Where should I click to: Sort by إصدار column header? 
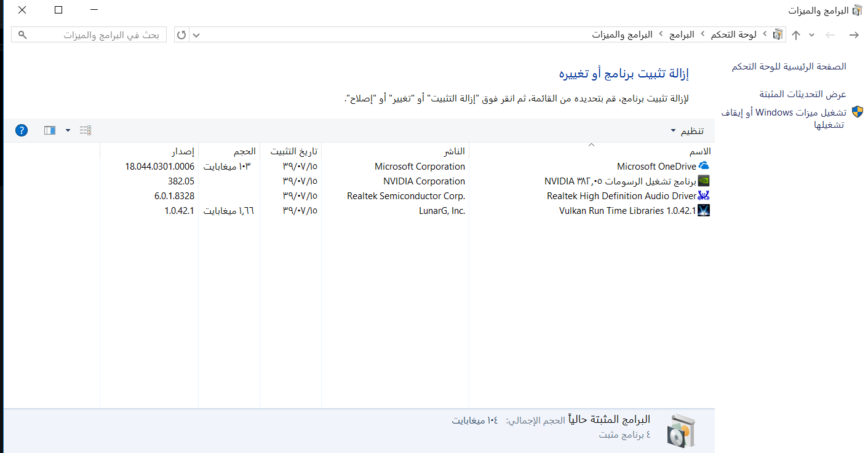pos(183,151)
